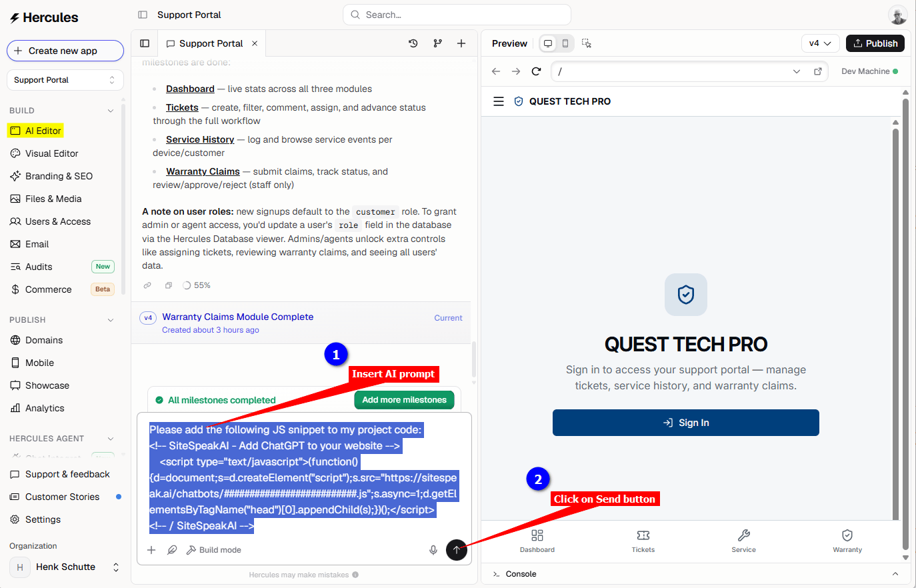The height and width of the screenshot is (588, 916).
Task: Switch preview to desktop view
Action: point(548,43)
